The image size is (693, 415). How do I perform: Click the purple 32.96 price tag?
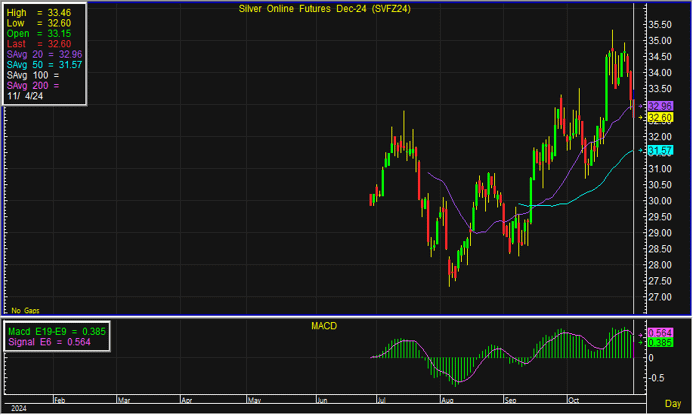660,106
